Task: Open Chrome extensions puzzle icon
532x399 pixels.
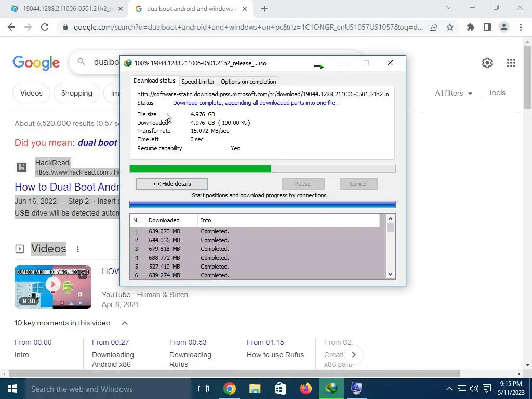Action: 471,27
